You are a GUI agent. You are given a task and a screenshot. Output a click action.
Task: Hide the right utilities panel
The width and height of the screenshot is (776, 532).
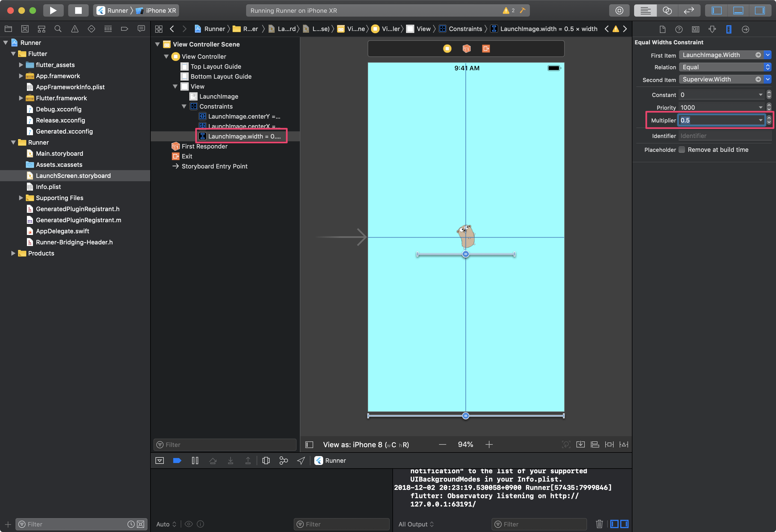(x=760, y=10)
